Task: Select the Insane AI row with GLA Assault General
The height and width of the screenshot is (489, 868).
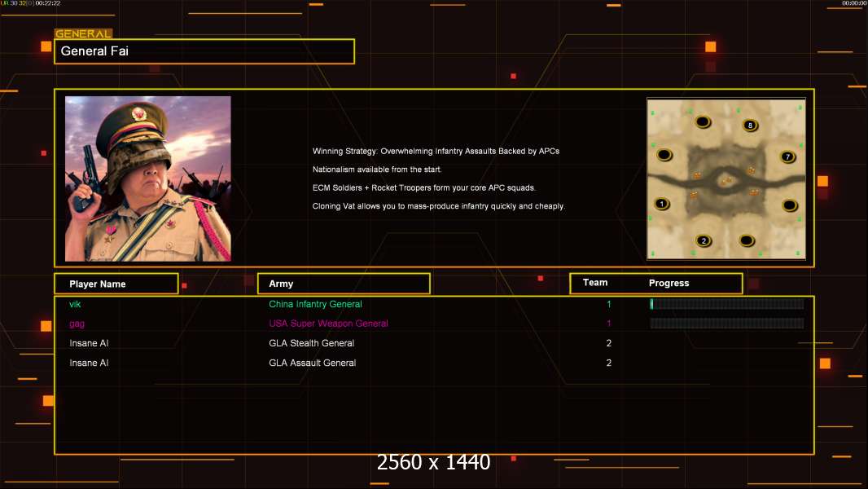Action: pyautogui.click(x=434, y=363)
